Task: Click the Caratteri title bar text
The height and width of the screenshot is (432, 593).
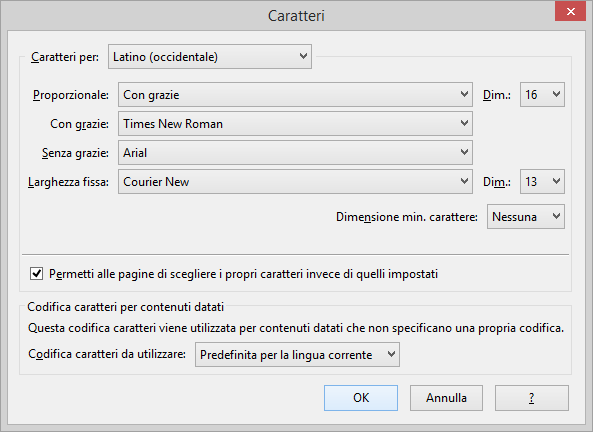Action: point(296,16)
